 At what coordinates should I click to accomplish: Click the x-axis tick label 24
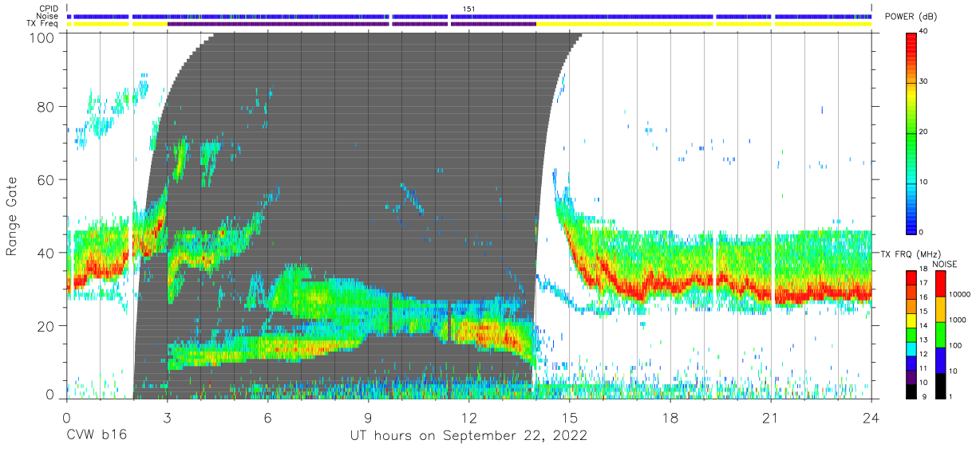(x=871, y=418)
